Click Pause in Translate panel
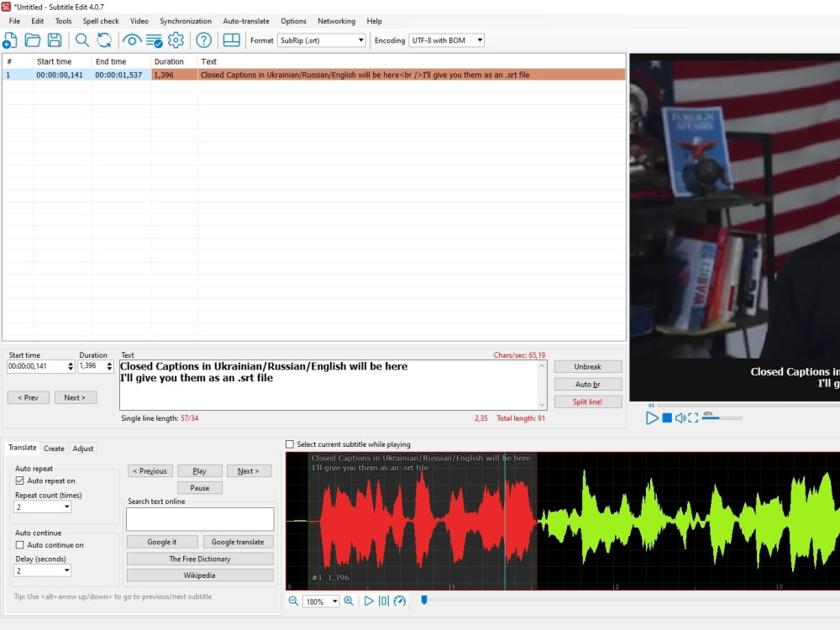Viewport: 840px width, 630px height. (x=200, y=487)
